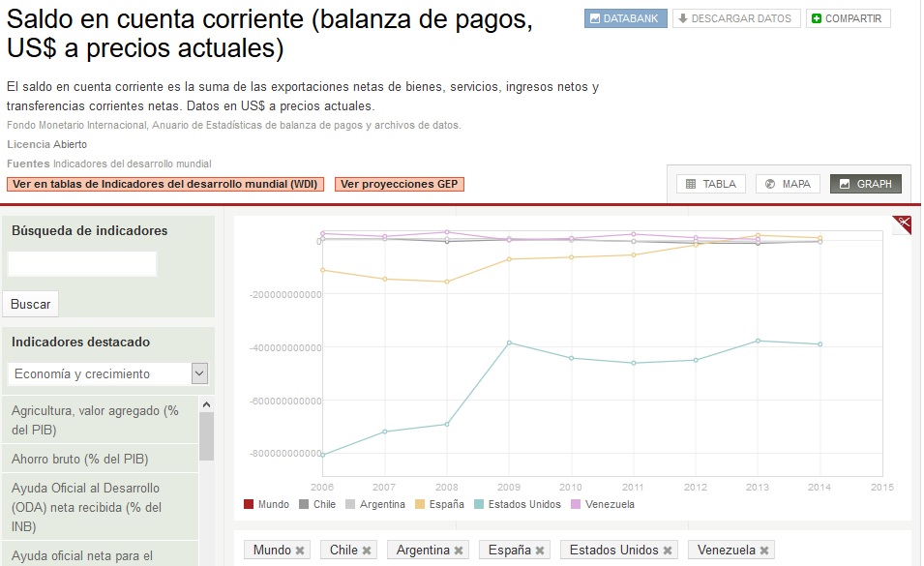924x566 pixels.
Task: Remove the Mundo tag with its x icon
Action: [300, 551]
